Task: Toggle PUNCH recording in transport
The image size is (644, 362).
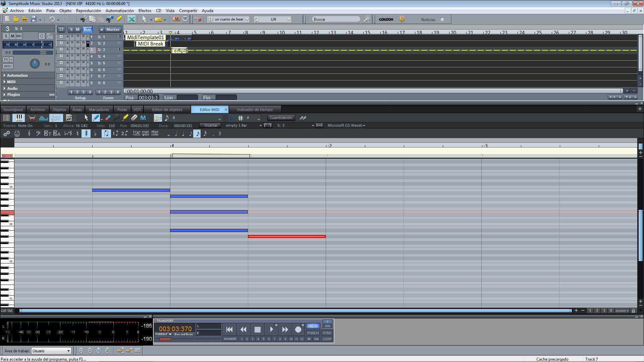Action: (x=313, y=333)
